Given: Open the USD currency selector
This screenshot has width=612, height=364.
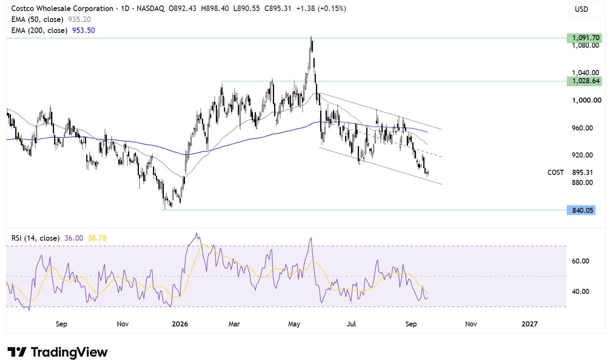Looking at the screenshot, I should click(x=585, y=9).
